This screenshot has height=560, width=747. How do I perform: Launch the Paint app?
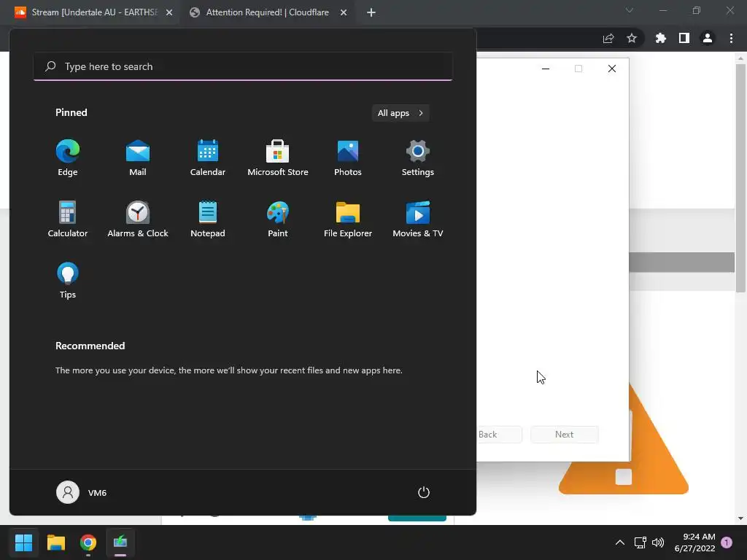[278, 219]
